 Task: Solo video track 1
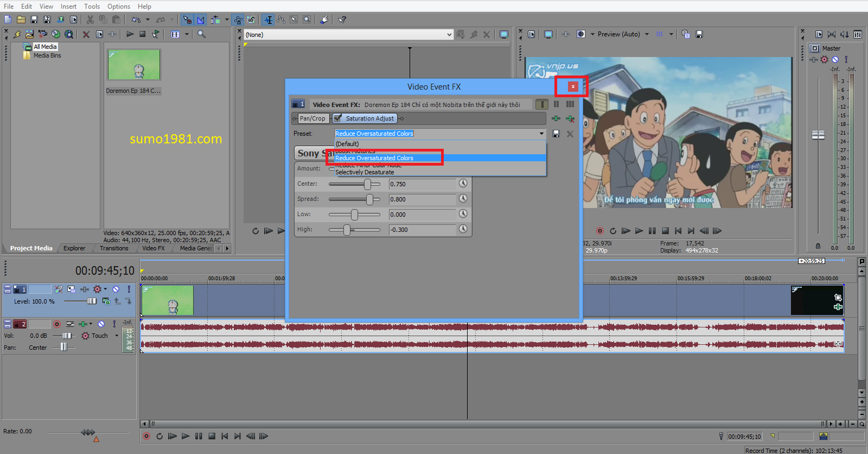[x=129, y=289]
